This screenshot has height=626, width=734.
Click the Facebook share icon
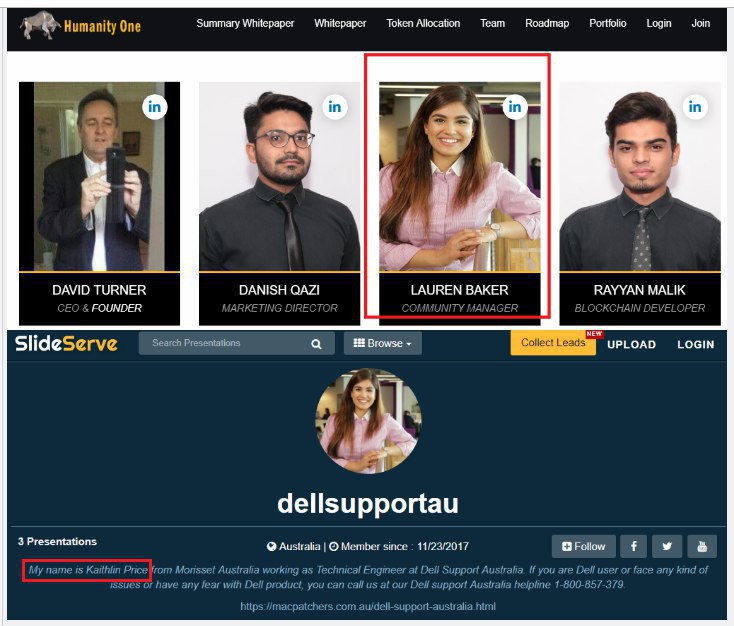click(633, 546)
